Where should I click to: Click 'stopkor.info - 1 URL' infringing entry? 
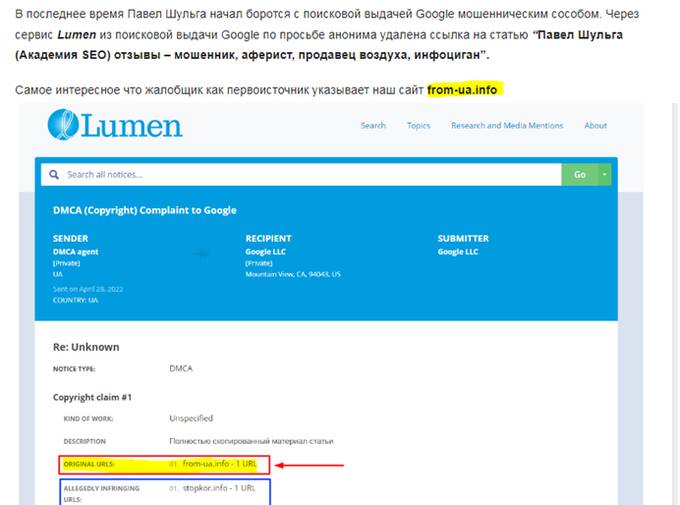coord(219,488)
